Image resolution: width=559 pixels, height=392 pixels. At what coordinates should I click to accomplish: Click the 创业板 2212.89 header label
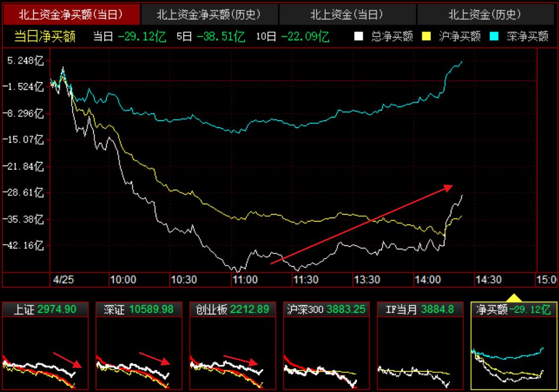[233, 310]
